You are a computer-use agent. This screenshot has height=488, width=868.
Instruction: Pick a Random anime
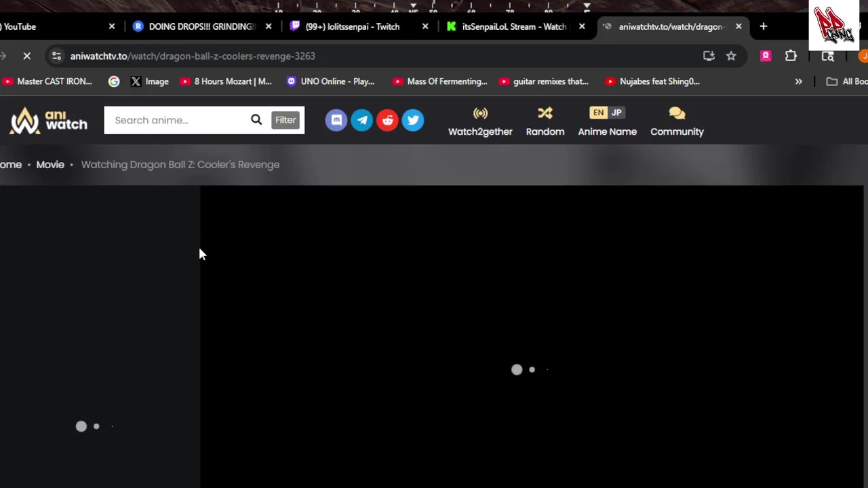(545, 122)
